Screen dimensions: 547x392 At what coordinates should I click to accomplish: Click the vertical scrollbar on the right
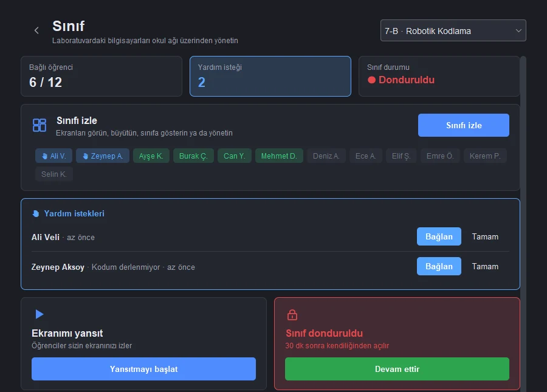523,223
